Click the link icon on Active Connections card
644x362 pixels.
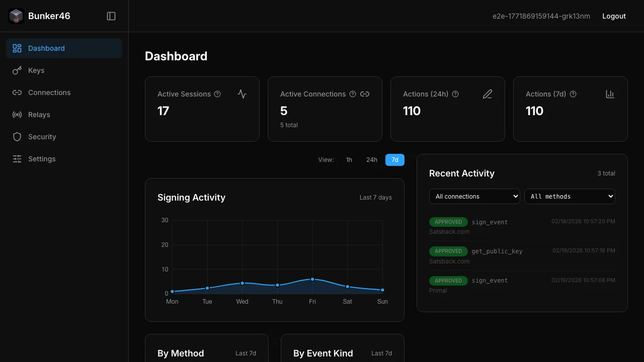click(x=365, y=94)
